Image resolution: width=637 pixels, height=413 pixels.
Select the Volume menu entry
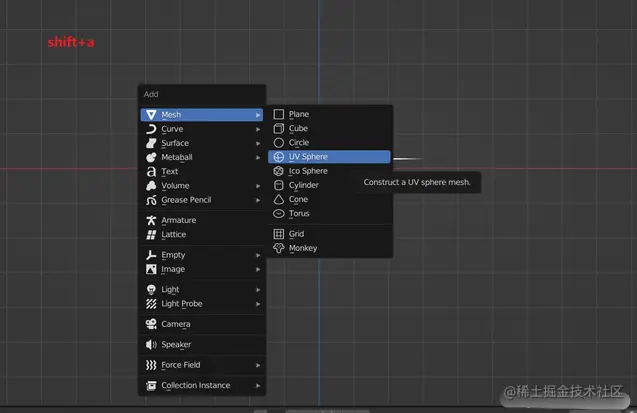(x=202, y=186)
